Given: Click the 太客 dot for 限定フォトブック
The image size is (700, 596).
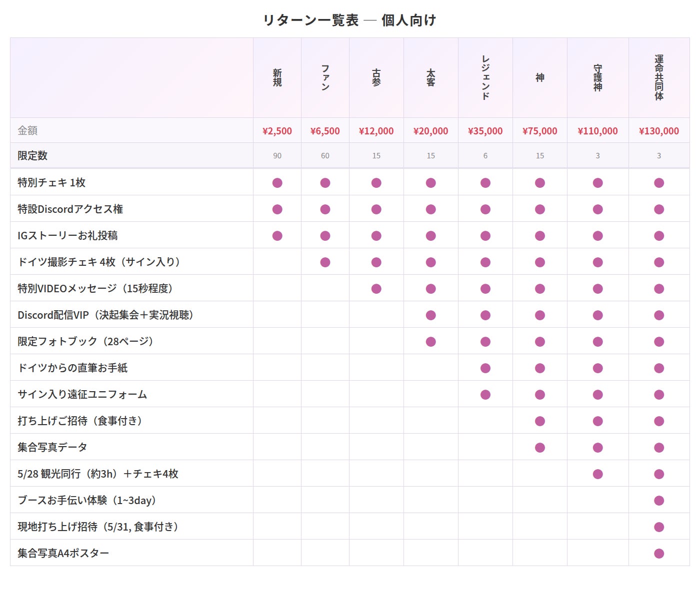Looking at the screenshot, I should (430, 342).
